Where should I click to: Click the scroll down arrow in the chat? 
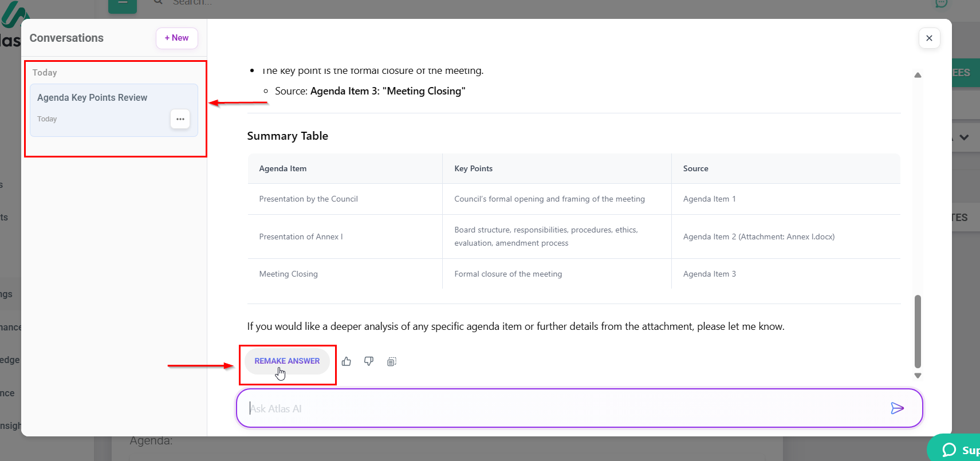918,376
